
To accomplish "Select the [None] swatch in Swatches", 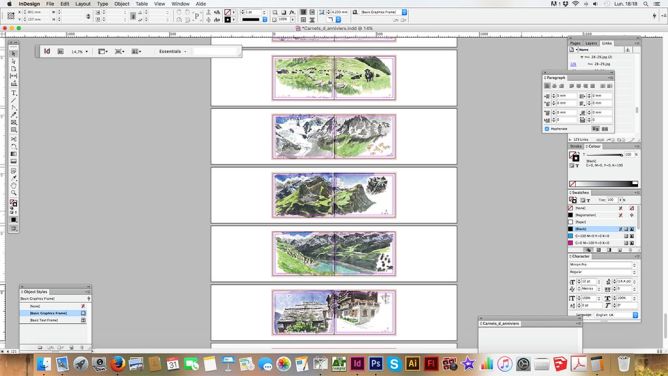I will tap(601, 208).
